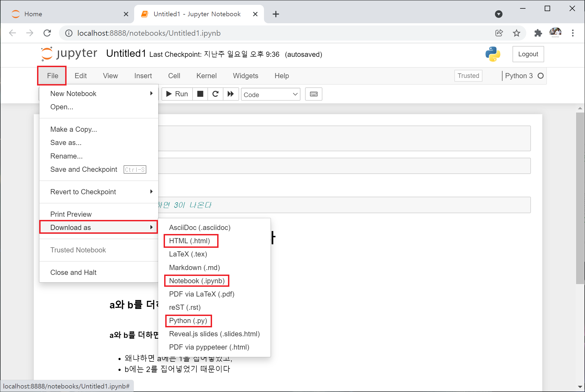Toggle the Trusted notebook indicator

pos(468,76)
